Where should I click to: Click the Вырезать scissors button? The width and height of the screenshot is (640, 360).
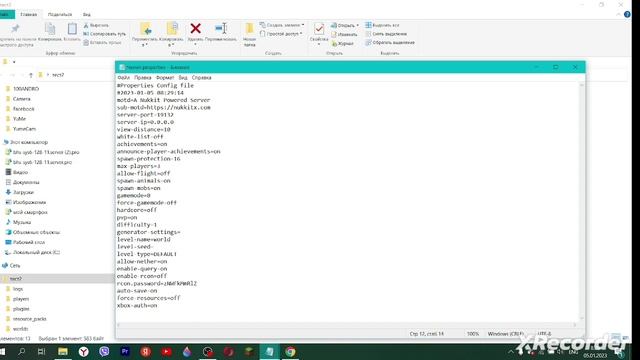point(96,25)
